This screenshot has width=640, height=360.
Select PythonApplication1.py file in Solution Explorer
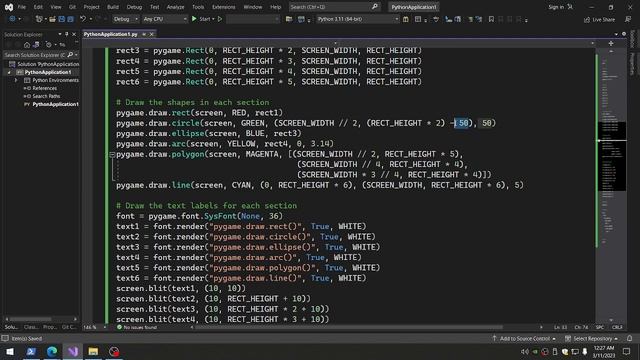point(56,104)
